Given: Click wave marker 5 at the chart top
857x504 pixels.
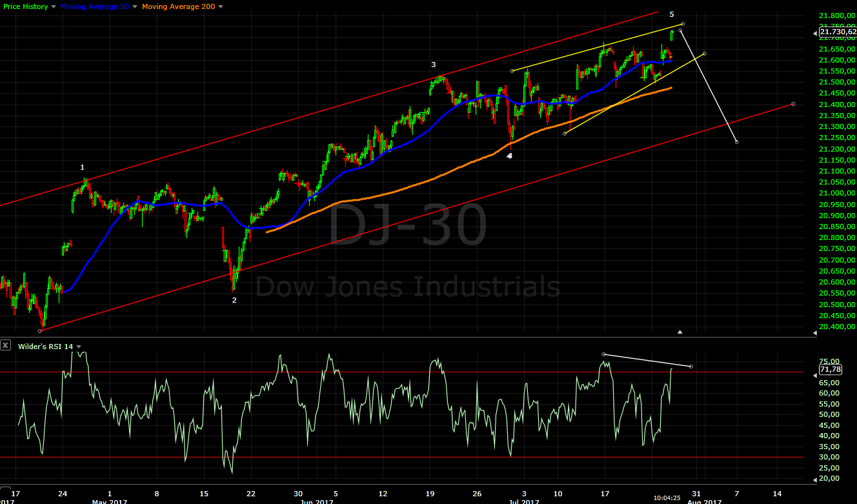Looking at the screenshot, I should [673, 13].
